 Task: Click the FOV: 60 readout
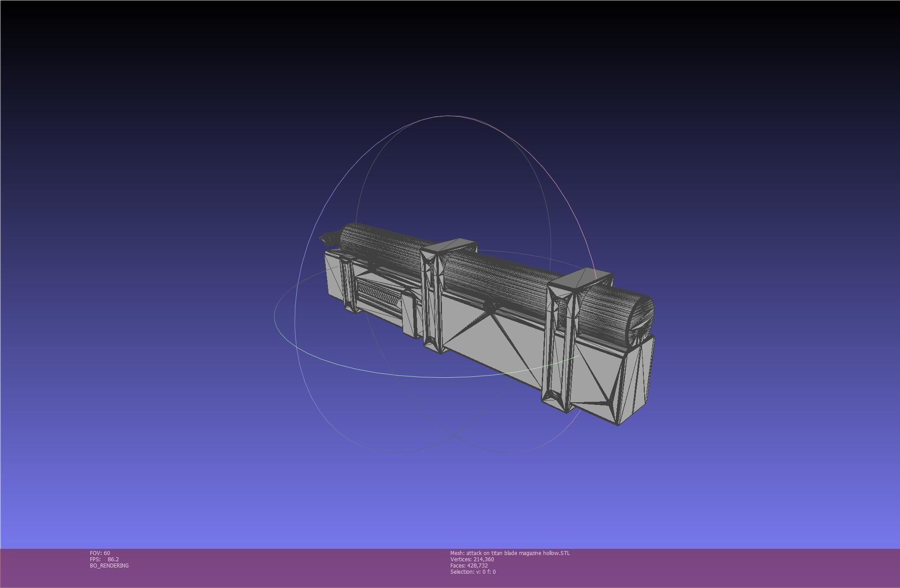(100, 553)
